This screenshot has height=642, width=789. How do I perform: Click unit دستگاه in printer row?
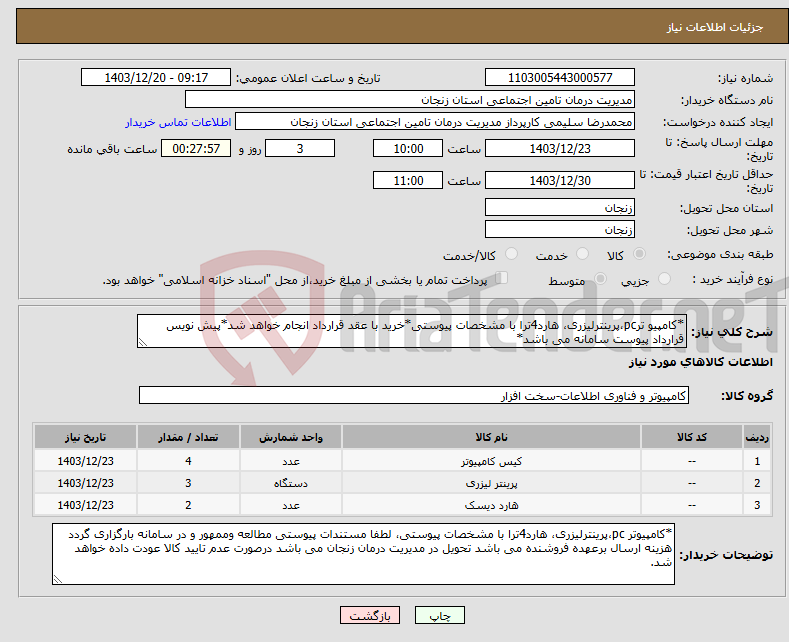[x=291, y=483]
